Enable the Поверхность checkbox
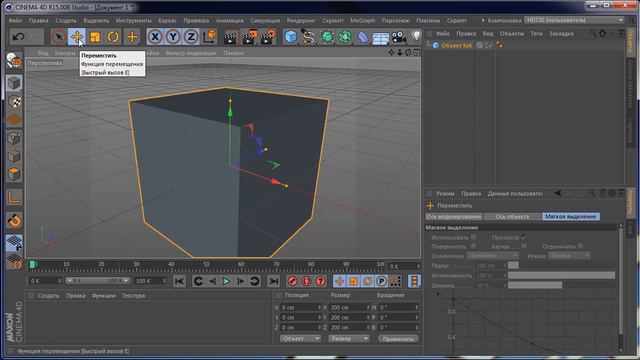 473,246
